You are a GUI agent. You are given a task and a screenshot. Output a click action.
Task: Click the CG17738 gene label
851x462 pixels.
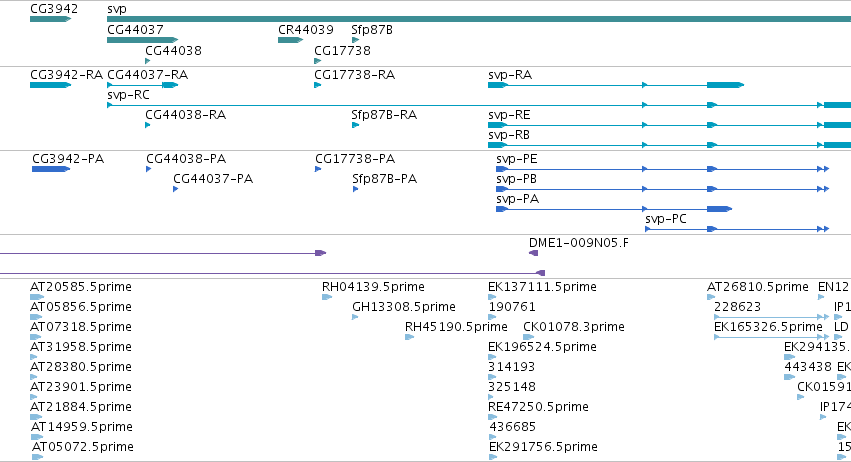(x=342, y=50)
